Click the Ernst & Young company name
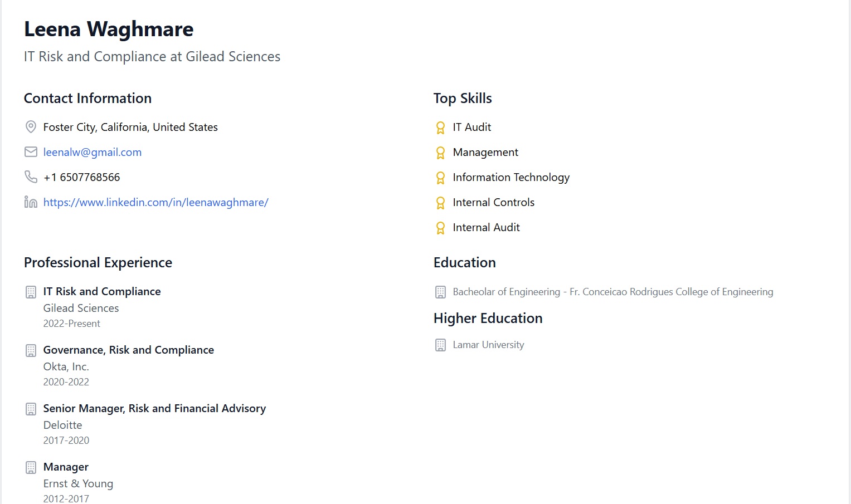This screenshot has height=504, width=851. [x=78, y=483]
